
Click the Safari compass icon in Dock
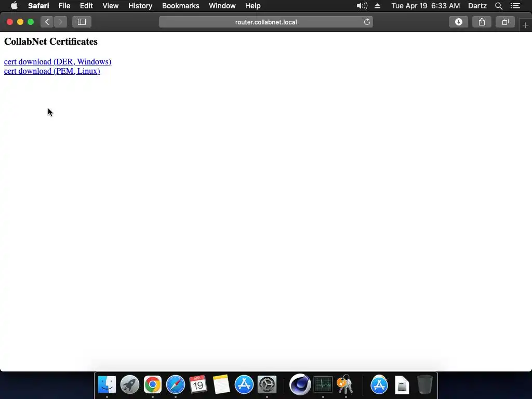[176, 385]
